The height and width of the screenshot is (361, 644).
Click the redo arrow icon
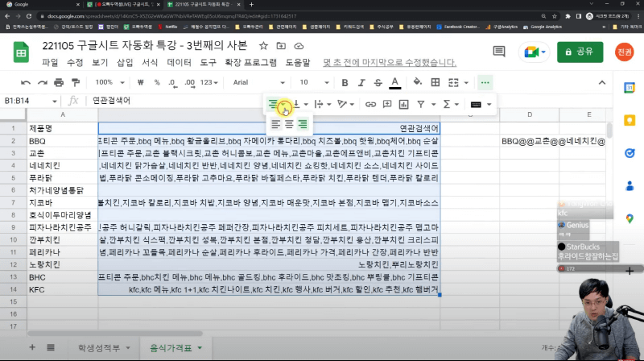pos(43,83)
